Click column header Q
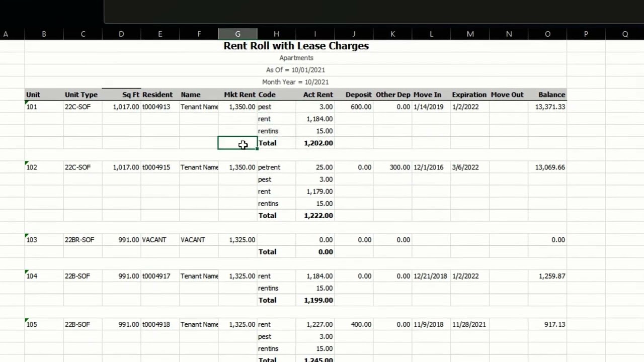Viewport: 644px width, 362px height. click(x=625, y=34)
